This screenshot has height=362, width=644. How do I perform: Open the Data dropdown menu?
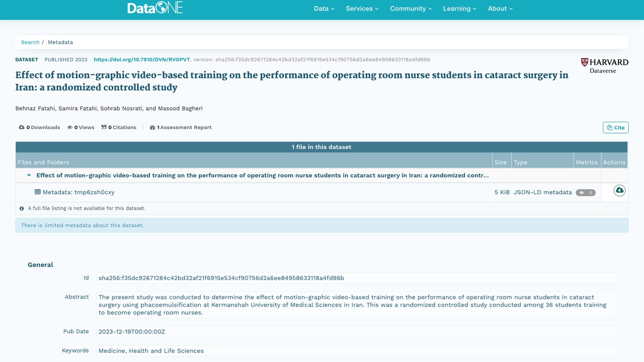pyautogui.click(x=324, y=9)
